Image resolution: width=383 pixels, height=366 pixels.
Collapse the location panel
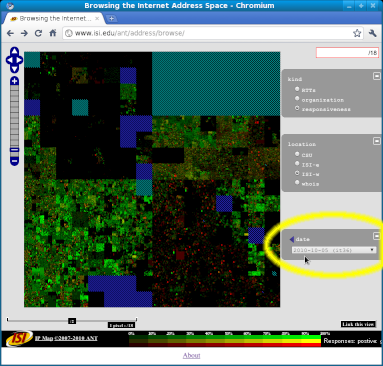coord(376,141)
